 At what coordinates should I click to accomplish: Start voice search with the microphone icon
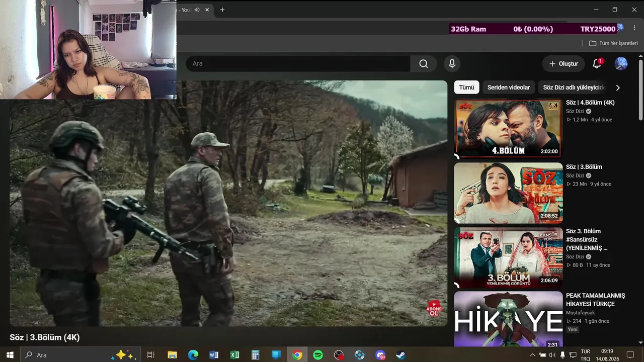452,64
